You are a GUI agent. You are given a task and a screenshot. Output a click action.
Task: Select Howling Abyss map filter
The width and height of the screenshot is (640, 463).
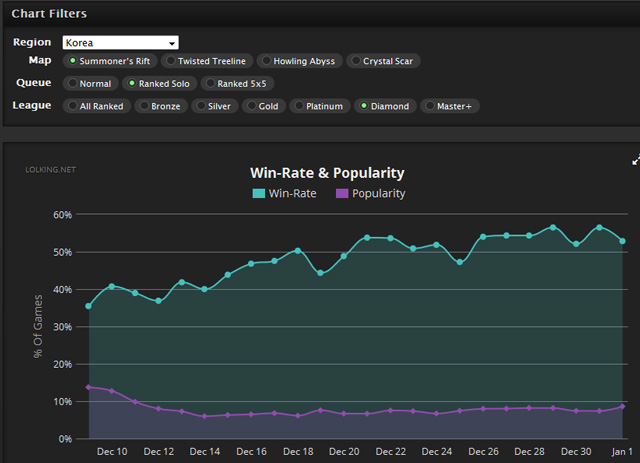(299, 61)
